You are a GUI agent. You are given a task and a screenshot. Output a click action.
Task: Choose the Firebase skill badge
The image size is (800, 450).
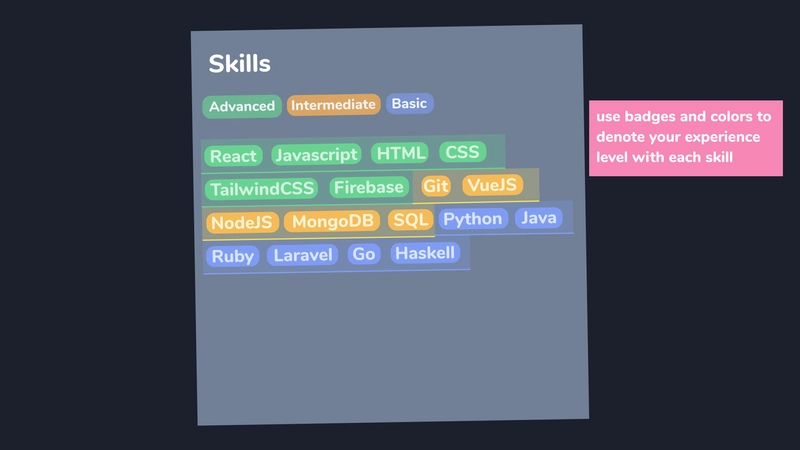[x=369, y=187]
